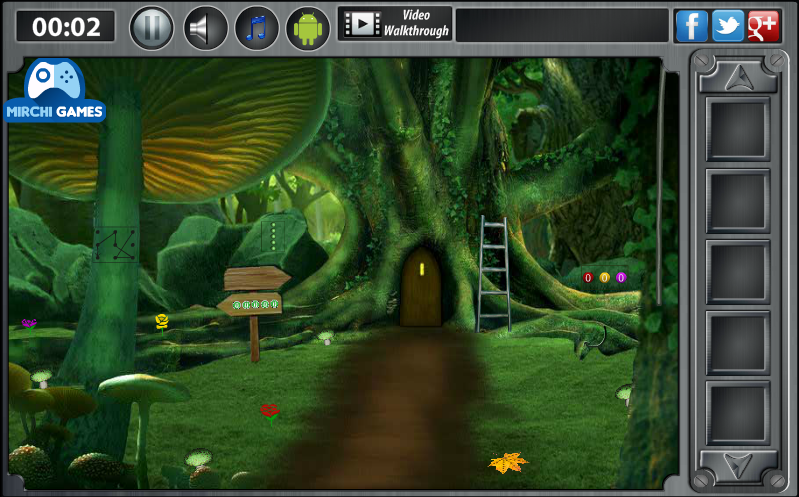The height and width of the screenshot is (497, 799).
Task: Select the second inventory slot
Action: coord(737,200)
